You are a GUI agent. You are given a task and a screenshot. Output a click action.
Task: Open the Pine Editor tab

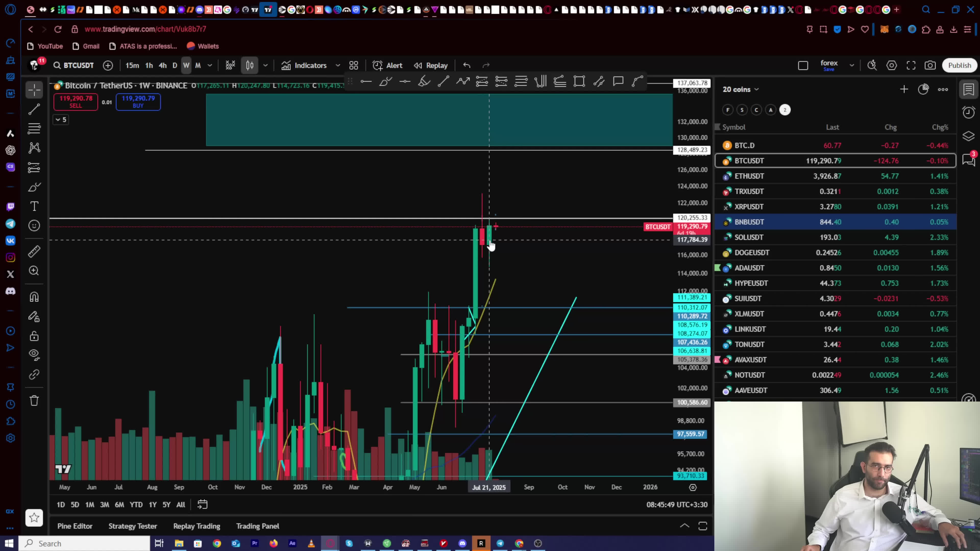pos(75,526)
